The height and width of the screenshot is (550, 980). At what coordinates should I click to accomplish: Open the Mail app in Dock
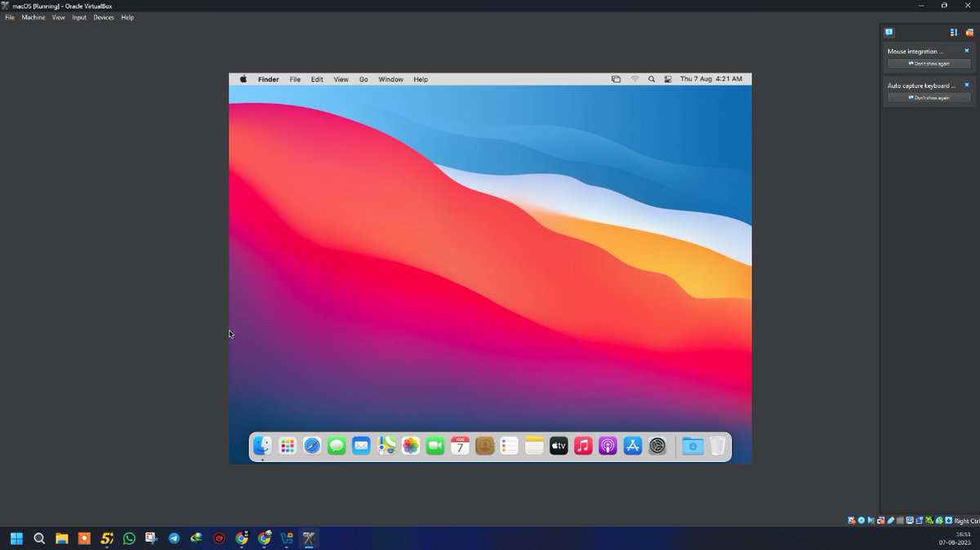click(x=361, y=446)
